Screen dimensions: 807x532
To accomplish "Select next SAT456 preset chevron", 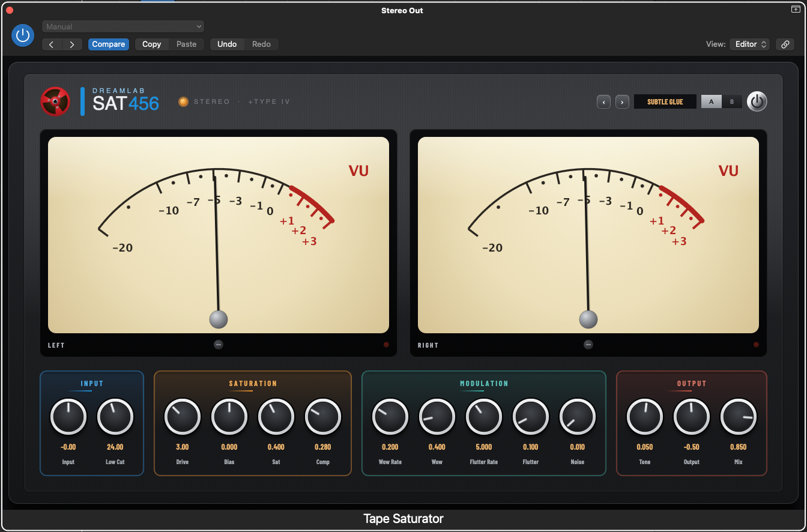I will 622,102.
